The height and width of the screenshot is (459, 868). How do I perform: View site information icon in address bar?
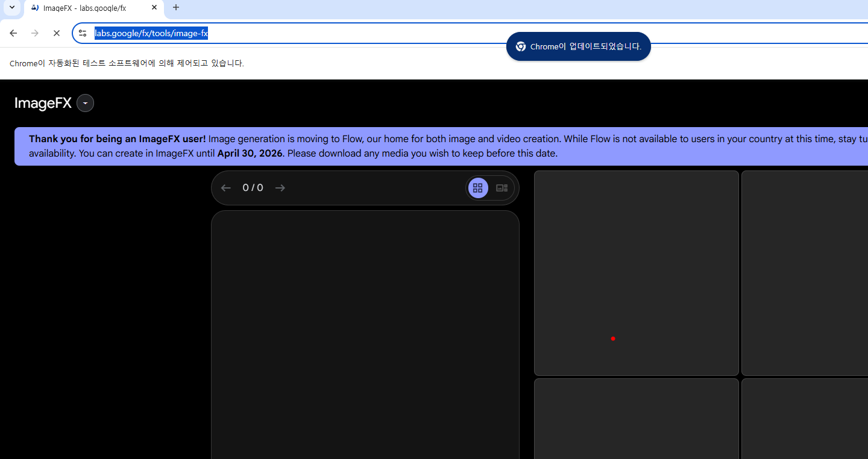pyautogui.click(x=83, y=33)
